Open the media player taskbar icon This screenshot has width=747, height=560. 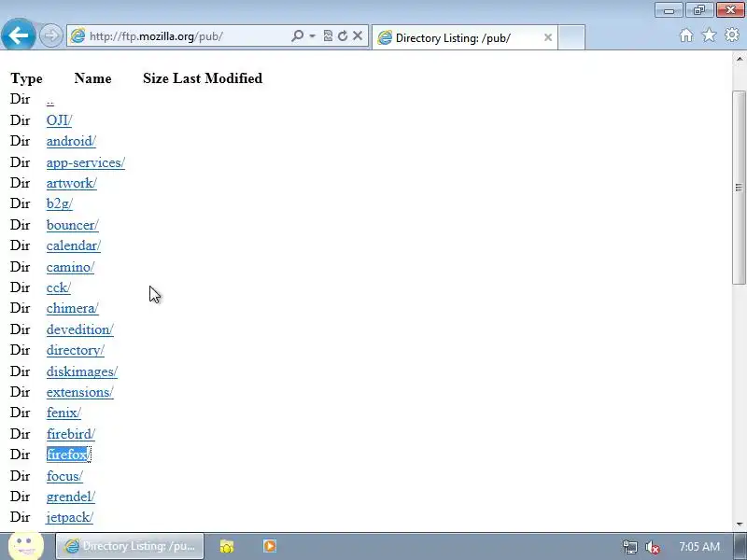click(x=270, y=546)
